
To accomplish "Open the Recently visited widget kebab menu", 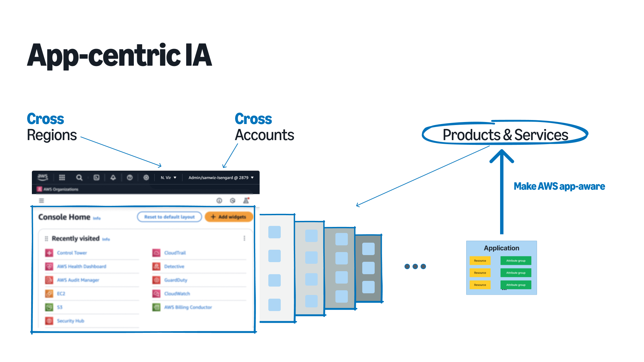I will coord(244,238).
